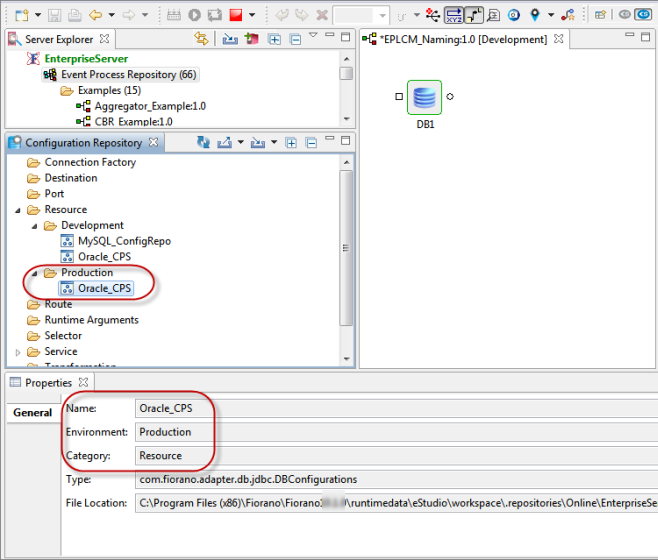
Task: Select the Configuration Repository tab
Action: (x=84, y=143)
